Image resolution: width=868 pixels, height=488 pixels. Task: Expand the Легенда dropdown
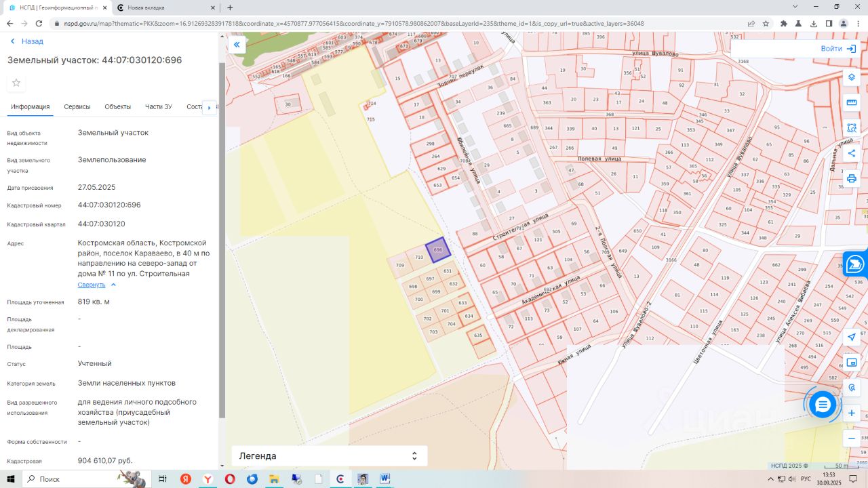(x=414, y=456)
